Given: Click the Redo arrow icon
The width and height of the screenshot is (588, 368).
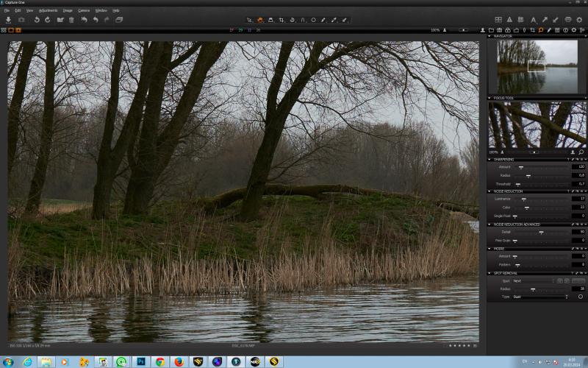Looking at the screenshot, I should coord(107,20).
